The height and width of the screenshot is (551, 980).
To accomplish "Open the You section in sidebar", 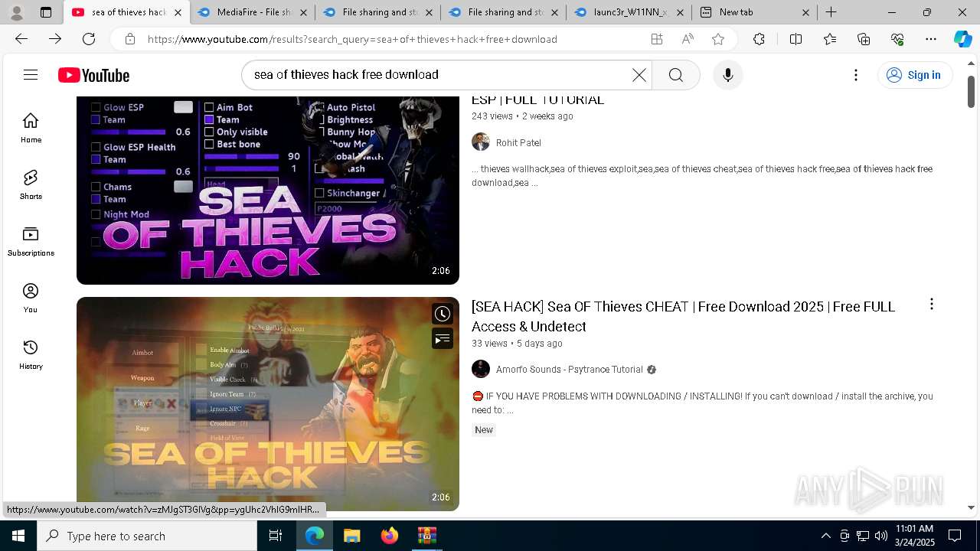I will click(31, 298).
